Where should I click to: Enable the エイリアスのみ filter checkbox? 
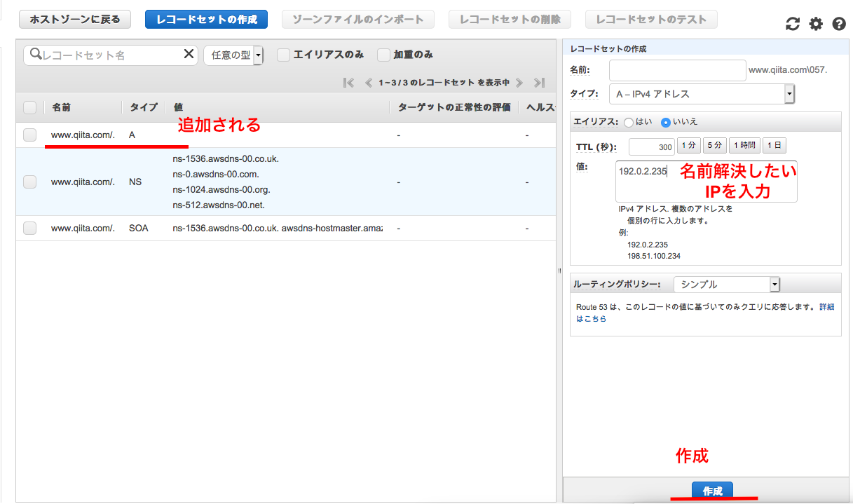pos(282,54)
